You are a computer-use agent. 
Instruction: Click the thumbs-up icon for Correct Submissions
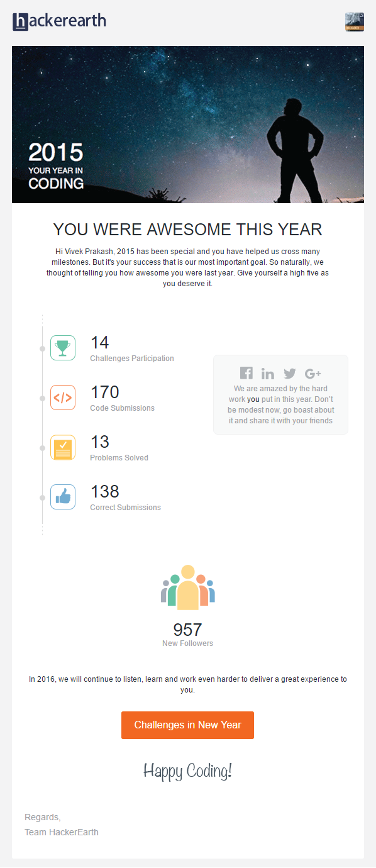click(x=62, y=497)
